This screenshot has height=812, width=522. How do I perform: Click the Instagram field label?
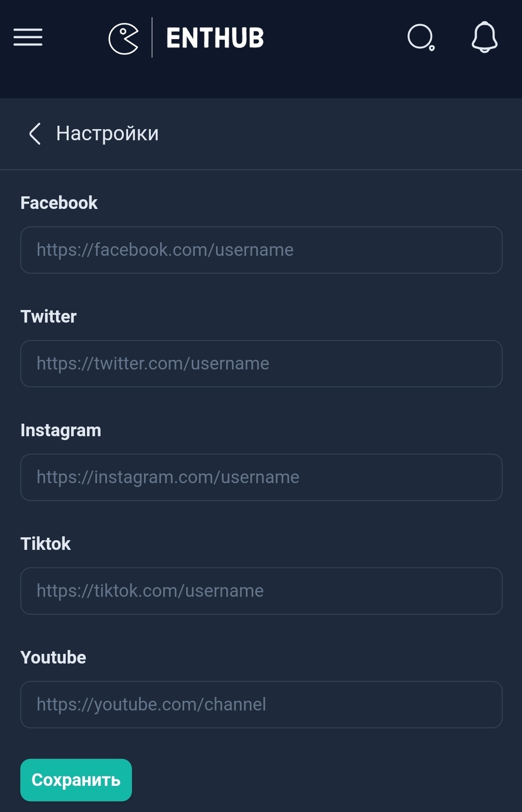61,430
